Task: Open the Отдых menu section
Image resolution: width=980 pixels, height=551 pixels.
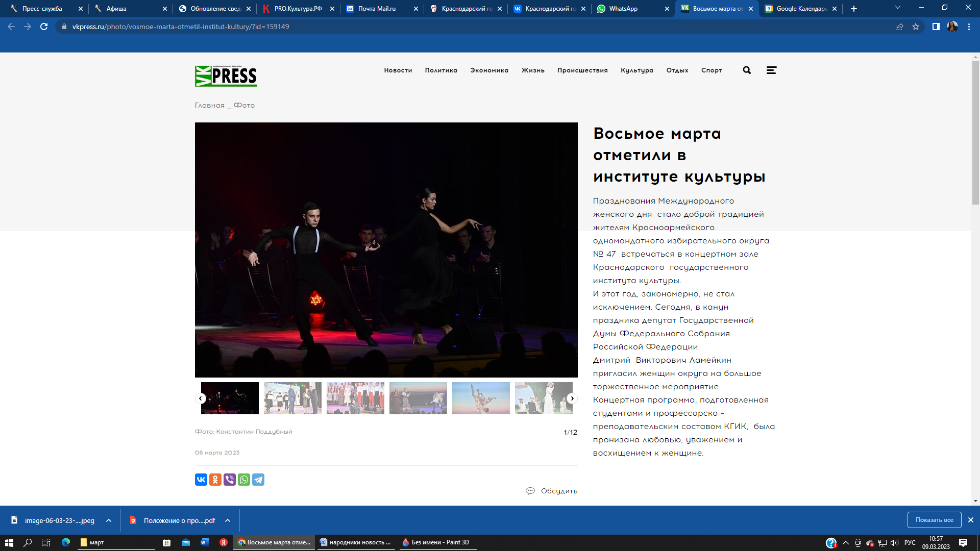Action: 677,70
